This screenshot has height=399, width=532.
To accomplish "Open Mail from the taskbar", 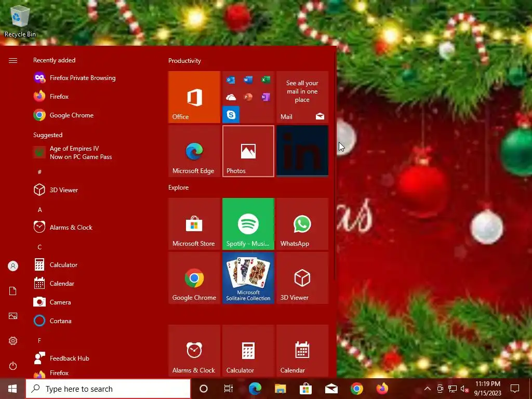I will (x=331, y=389).
